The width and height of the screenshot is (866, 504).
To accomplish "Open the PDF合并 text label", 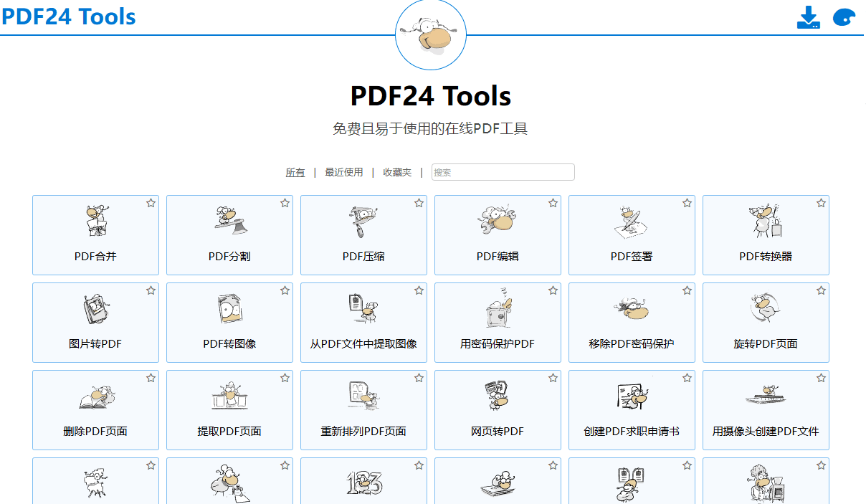I will coord(95,256).
